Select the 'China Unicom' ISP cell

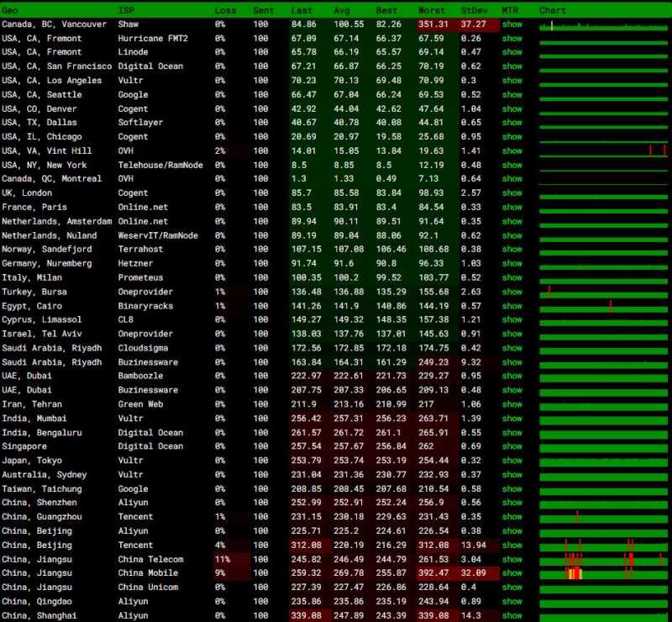pos(149,588)
